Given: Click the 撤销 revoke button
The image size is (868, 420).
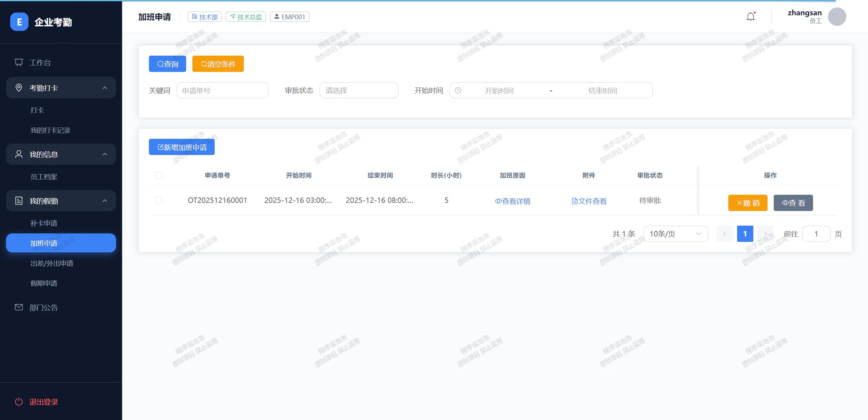Looking at the screenshot, I should 748,203.
